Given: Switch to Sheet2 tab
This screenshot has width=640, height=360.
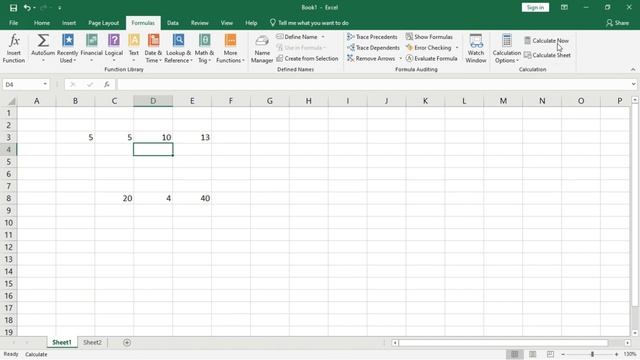Looking at the screenshot, I should coord(92,342).
